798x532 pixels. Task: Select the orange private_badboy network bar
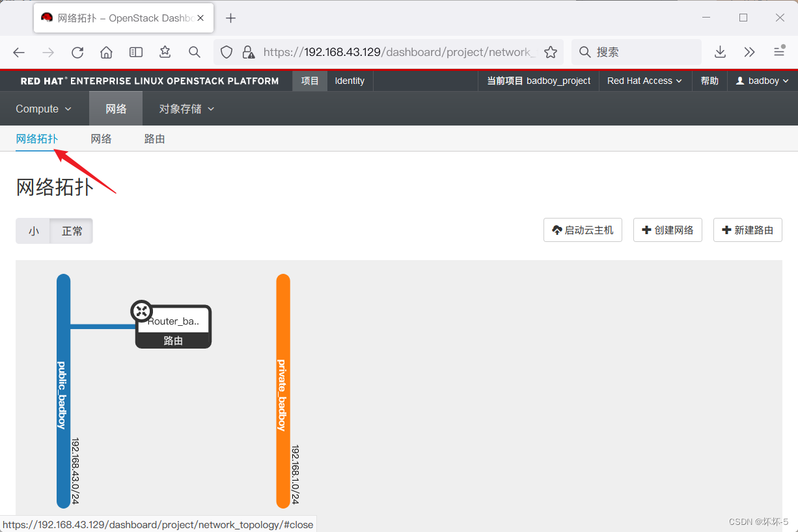tap(282, 391)
